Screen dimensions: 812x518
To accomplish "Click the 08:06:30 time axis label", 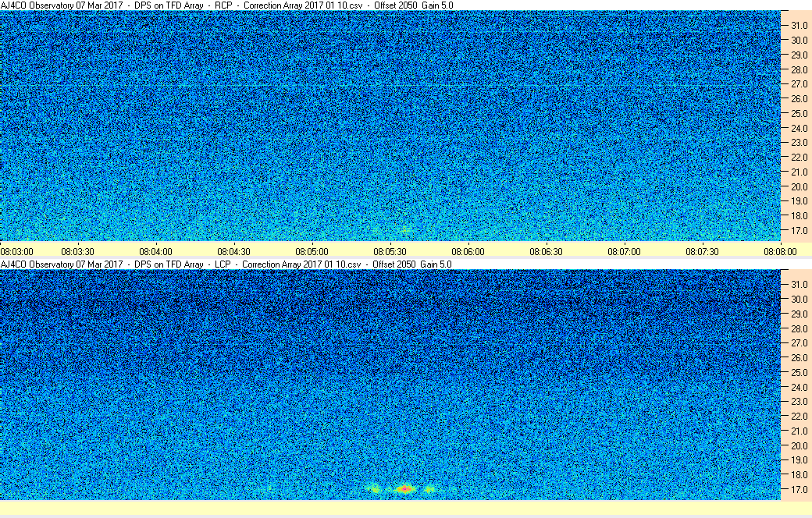I will (546, 252).
